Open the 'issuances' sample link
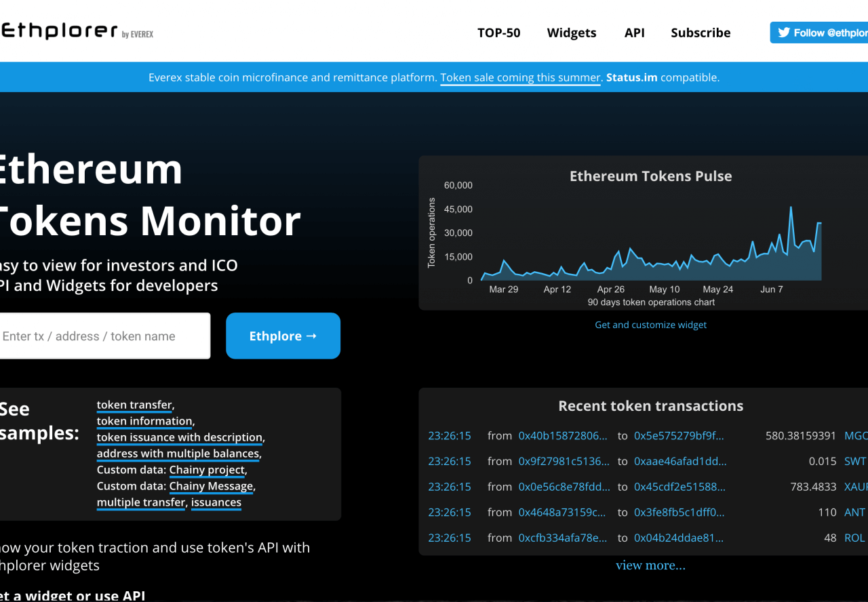 (x=216, y=502)
